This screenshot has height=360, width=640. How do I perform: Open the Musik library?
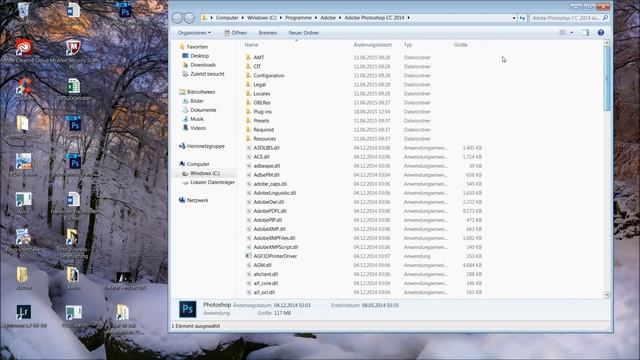(x=197, y=119)
